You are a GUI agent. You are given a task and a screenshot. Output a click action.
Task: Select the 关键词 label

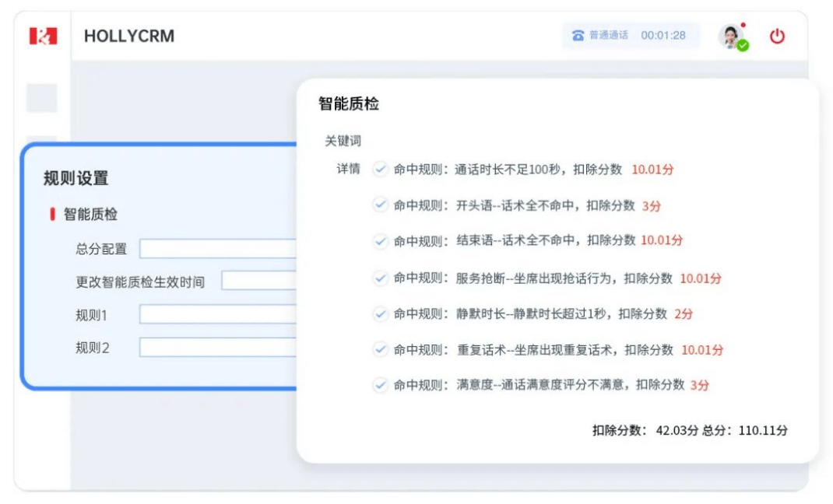343,141
